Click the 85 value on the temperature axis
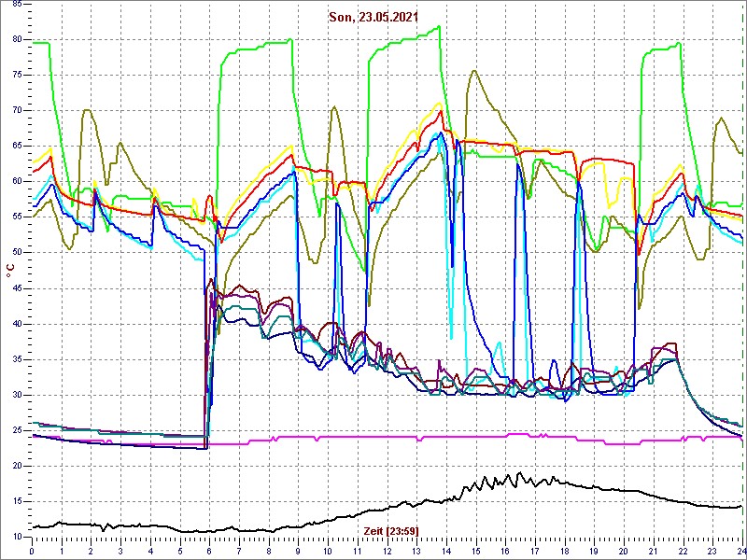The image size is (747, 560). point(16,4)
